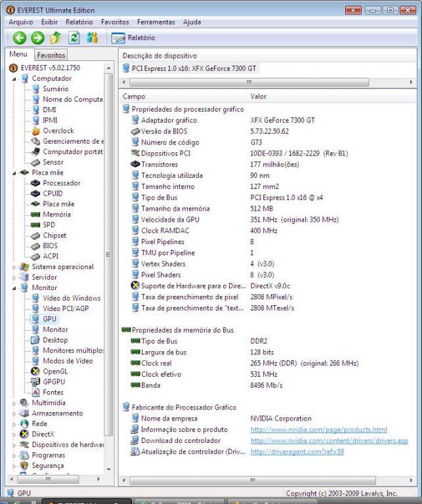Click the Processador chip icon
Image resolution: width=422 pixels, height=504 pixels.
point(35,183)
